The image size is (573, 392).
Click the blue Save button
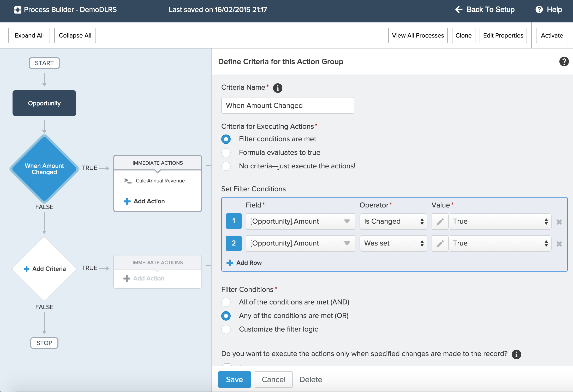click(x=234, y=379)
